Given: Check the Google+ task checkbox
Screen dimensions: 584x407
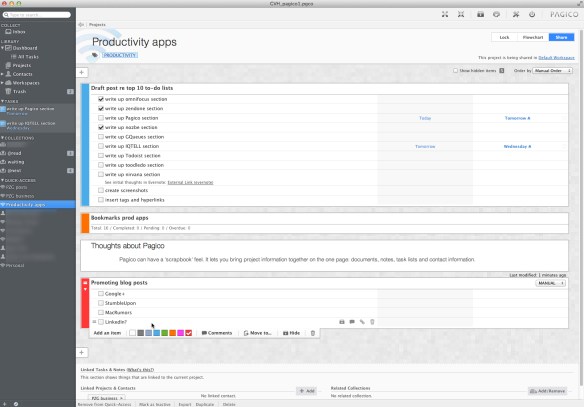Looking at the screenshot, I should click(101, 293).
